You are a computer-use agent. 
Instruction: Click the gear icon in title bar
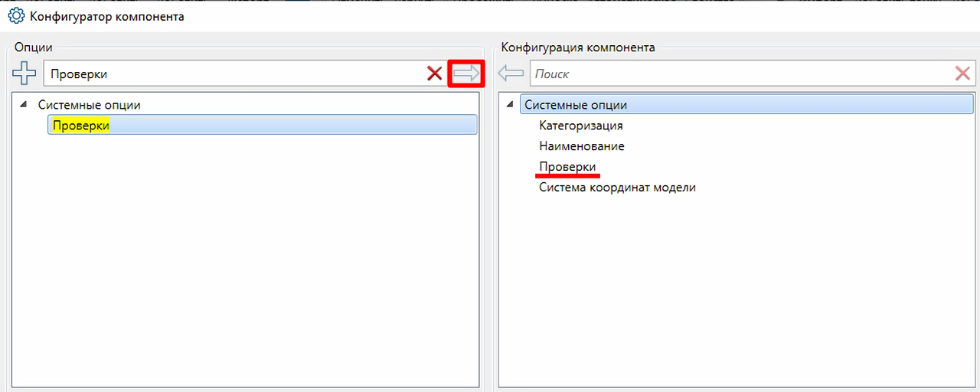point(15,15)
